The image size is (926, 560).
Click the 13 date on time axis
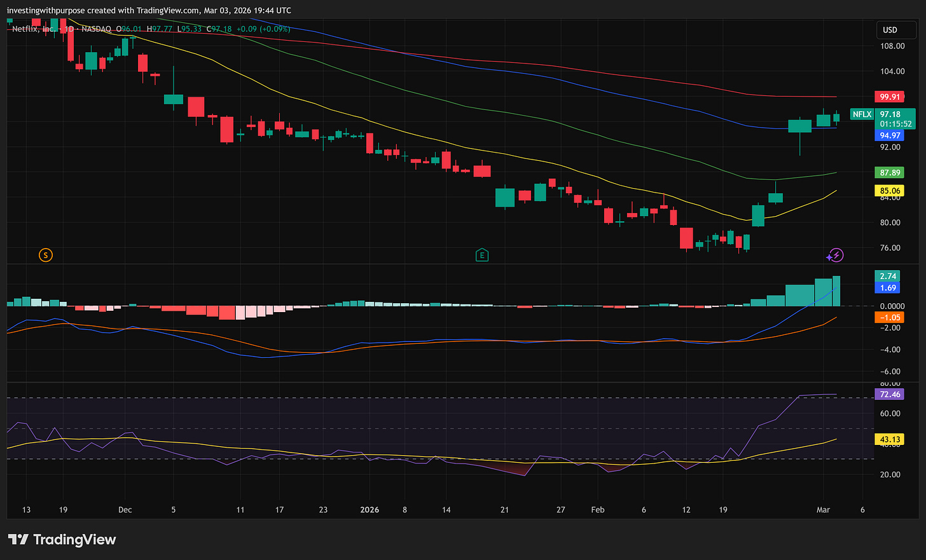(x=26, y=510)
